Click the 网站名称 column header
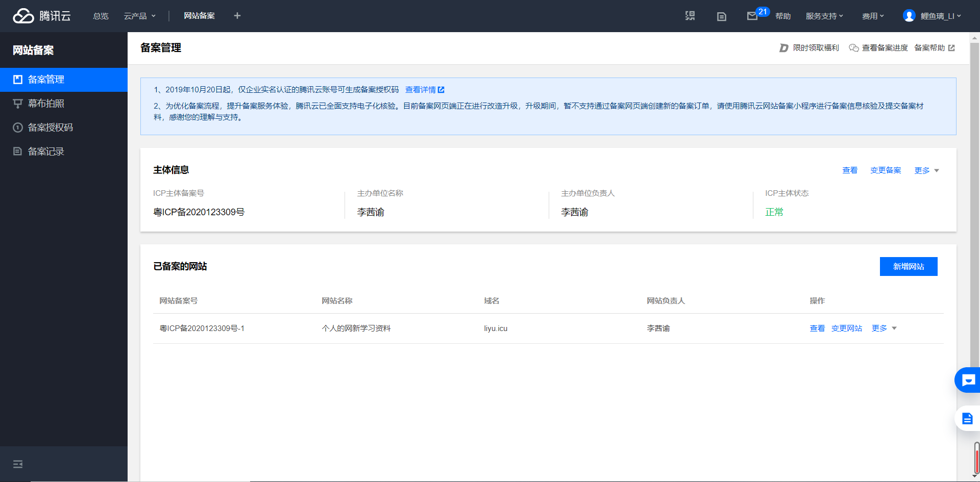 337,301
